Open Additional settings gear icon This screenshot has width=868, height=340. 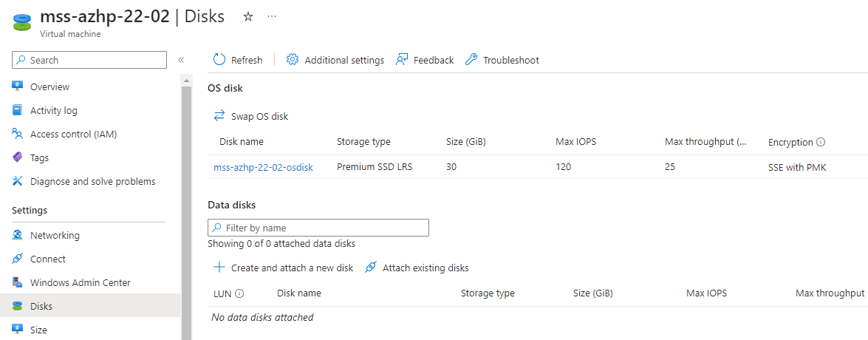(293, 60)
